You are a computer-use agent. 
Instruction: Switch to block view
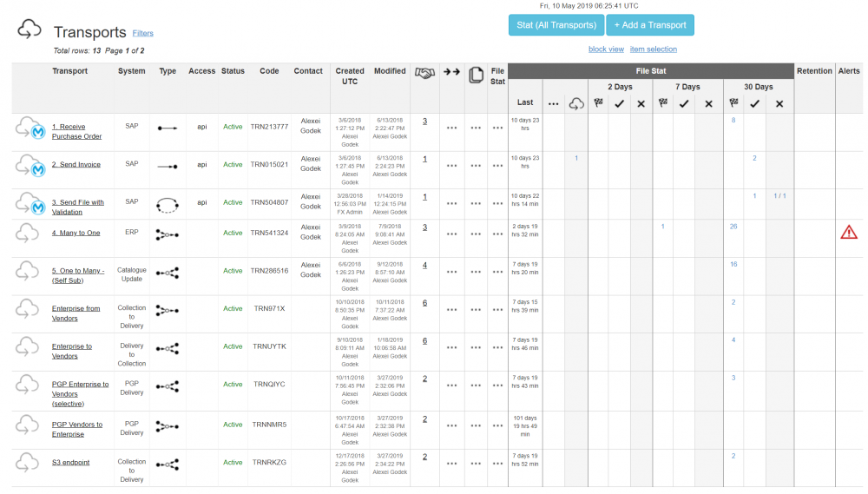coord(606,49)
